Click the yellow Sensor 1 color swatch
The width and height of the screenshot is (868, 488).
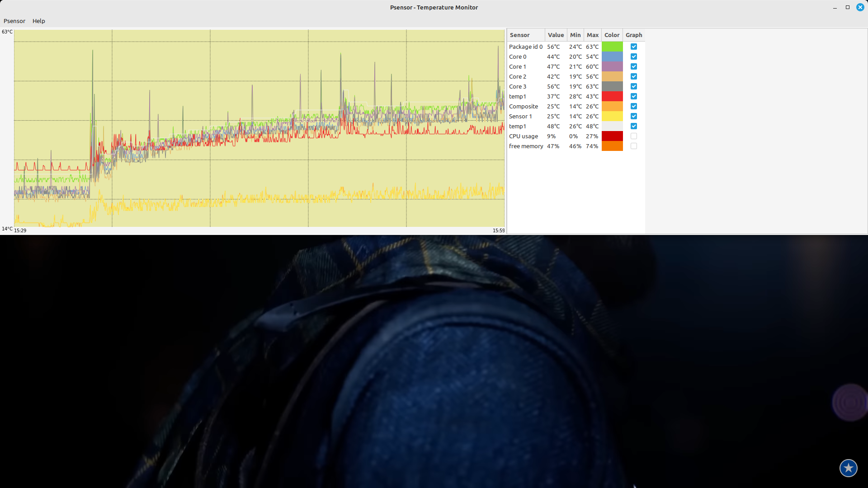point(612,116)
